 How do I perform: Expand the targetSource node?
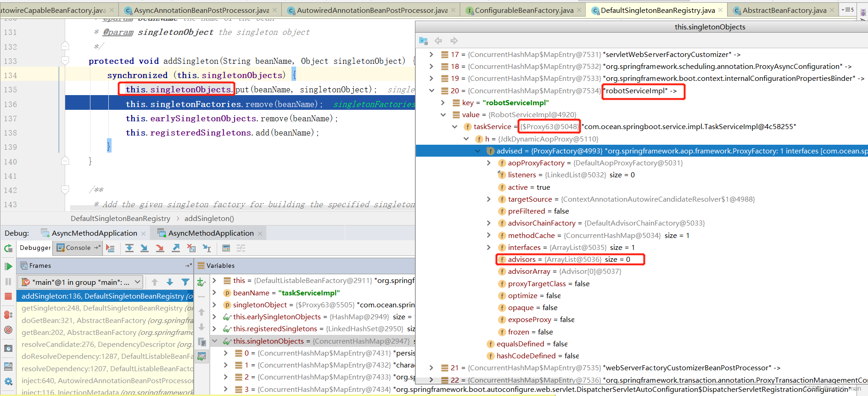pyautogui.click(x=489, y=199)
